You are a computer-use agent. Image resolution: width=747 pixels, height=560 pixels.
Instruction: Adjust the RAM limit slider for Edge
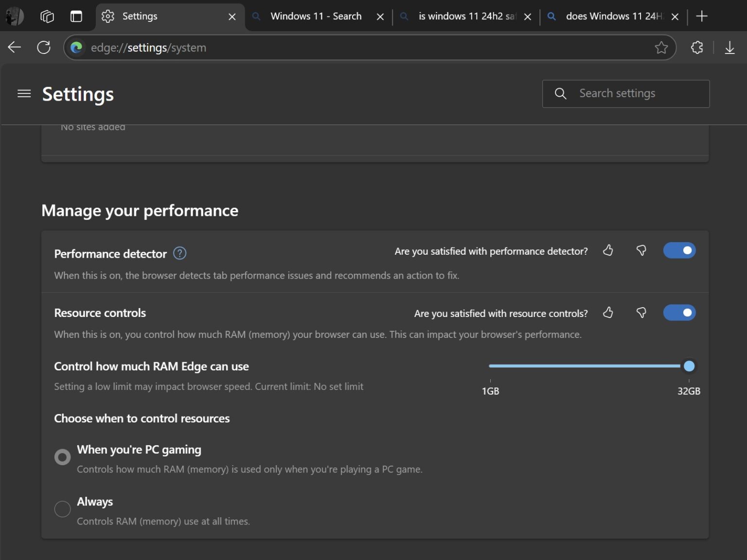pos(689,366)
